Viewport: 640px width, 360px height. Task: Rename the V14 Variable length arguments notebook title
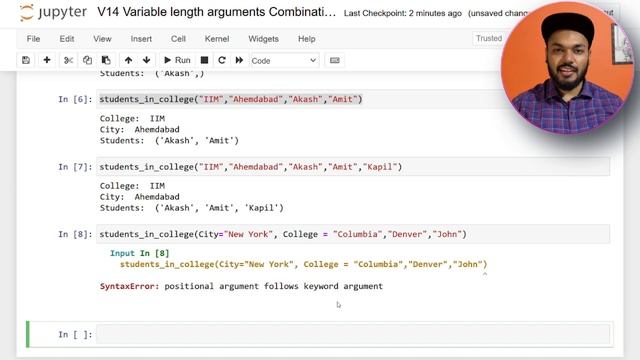[216, 12]
